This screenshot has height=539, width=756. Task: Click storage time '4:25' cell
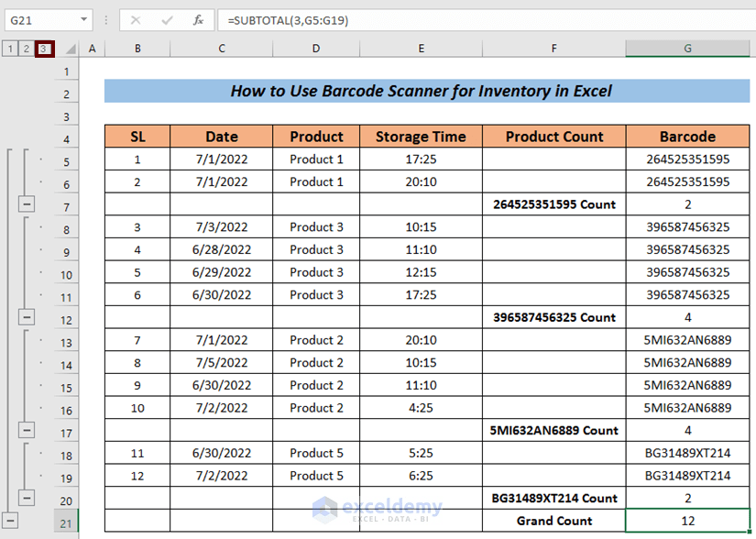(421, 407)
